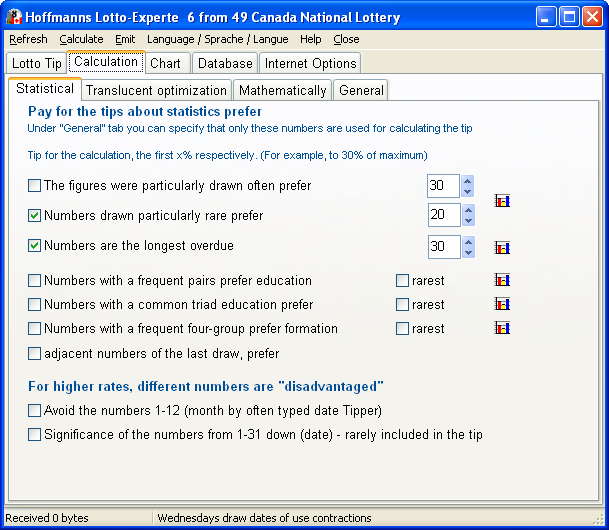Image resolution: width=609 pixels, height=530 pixels.
Task: Uncheck 'Numbers drawn particularly rare prefer'
Action: 34,215
